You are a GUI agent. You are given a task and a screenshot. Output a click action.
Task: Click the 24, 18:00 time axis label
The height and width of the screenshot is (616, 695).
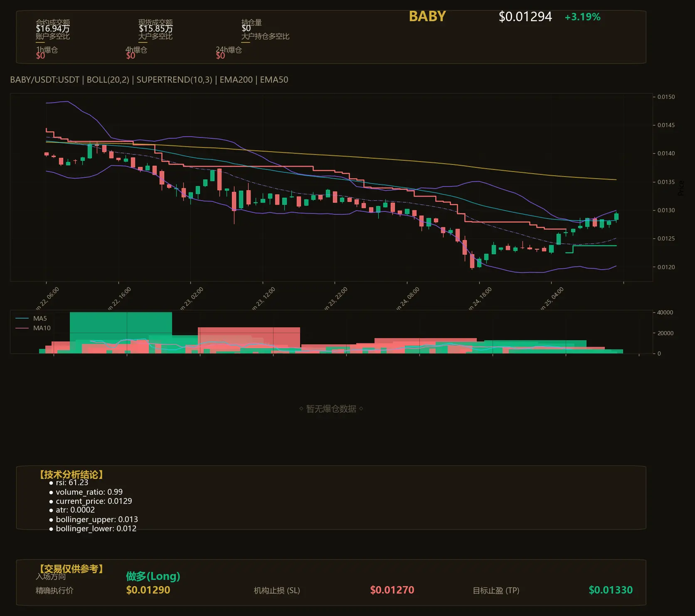point(481,298)
